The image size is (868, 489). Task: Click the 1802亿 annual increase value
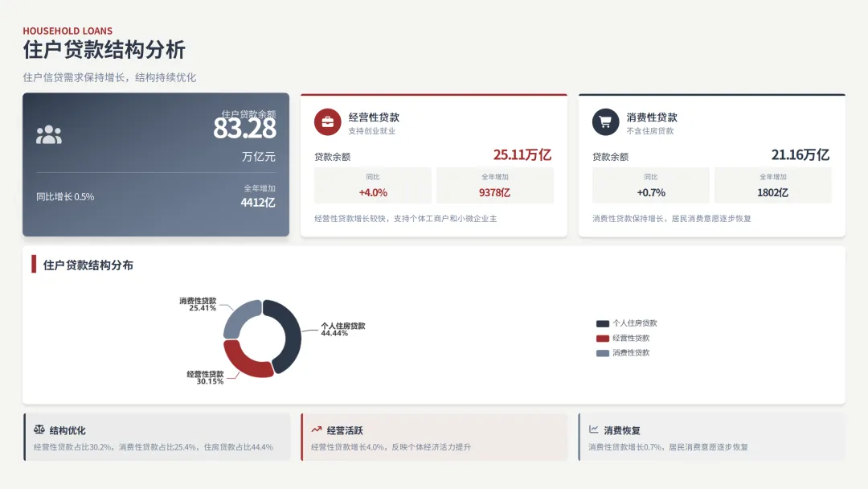click(772, 193)
